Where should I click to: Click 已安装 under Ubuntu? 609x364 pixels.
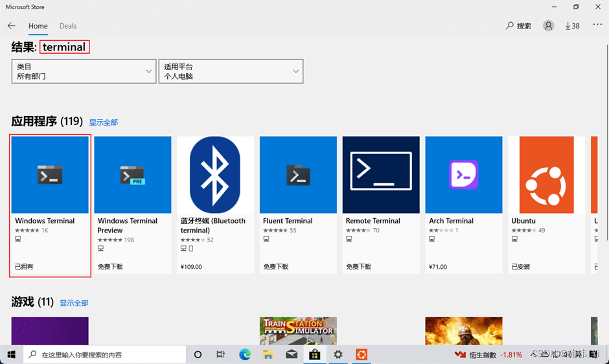tap(521, 266)
